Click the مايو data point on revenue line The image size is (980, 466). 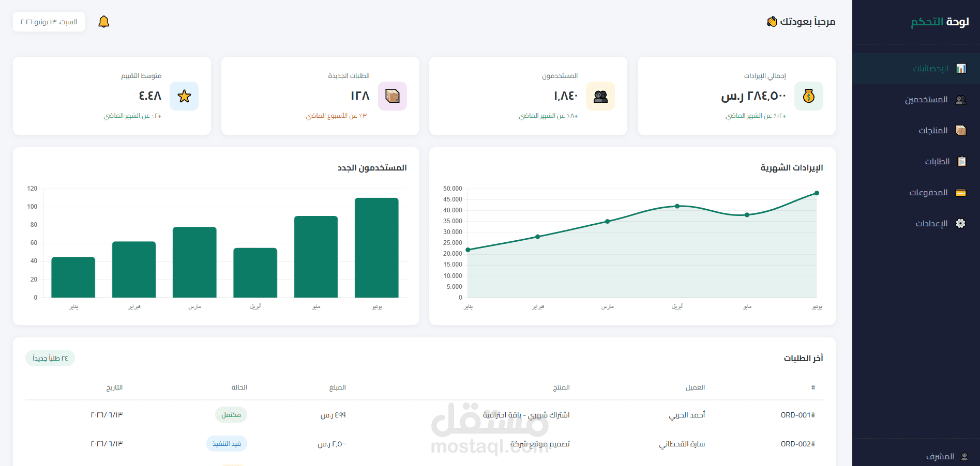click(747, 215)
